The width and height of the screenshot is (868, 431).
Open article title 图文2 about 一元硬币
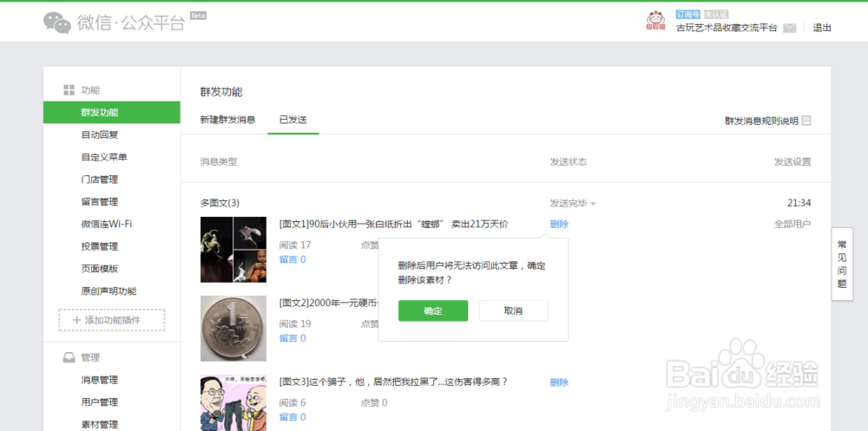[x=329, y=303]
